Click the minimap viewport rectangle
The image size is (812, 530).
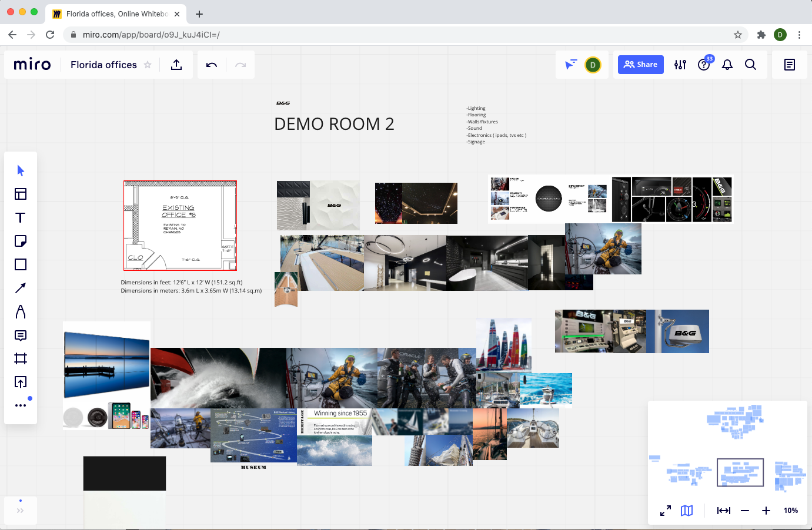740,472
